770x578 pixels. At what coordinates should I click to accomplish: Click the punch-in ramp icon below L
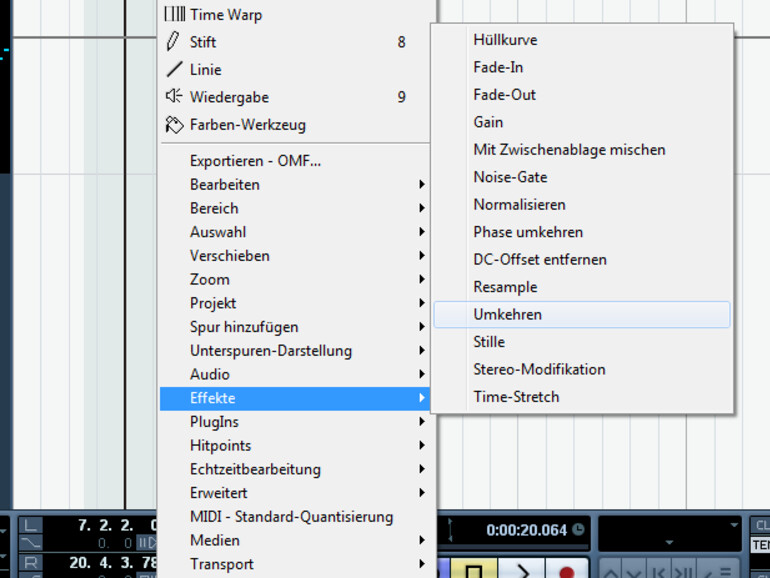click(30, 542)
